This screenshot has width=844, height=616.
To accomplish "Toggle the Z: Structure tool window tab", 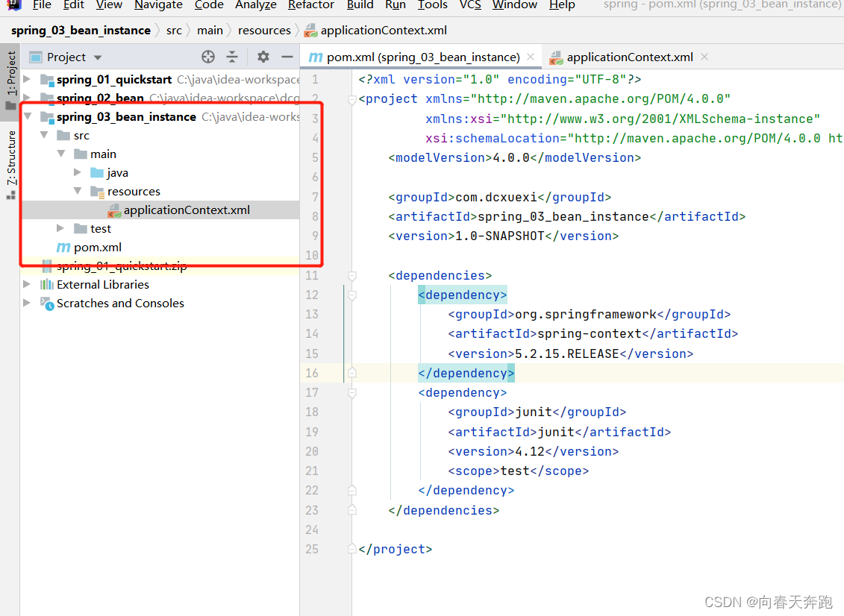I will [x=10, y=163].
